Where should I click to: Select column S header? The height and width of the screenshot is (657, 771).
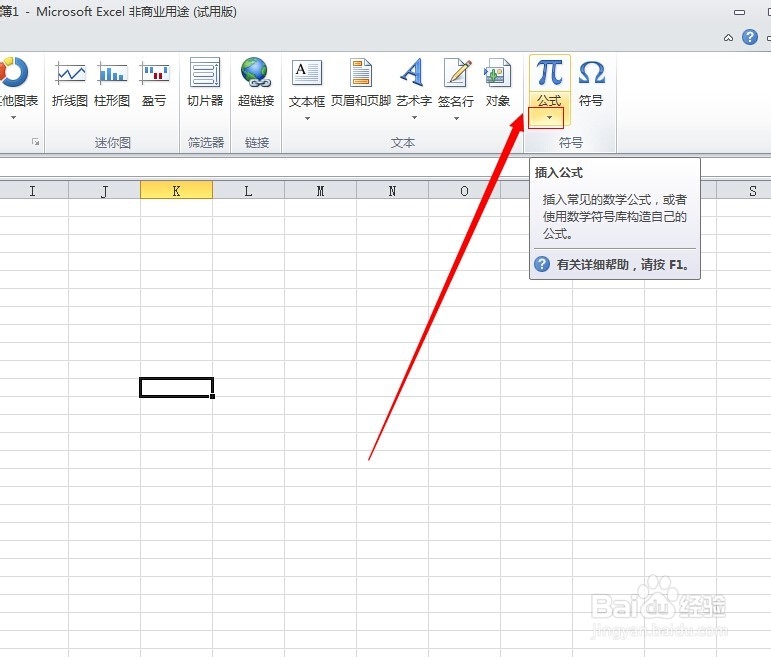click(743, 191)
